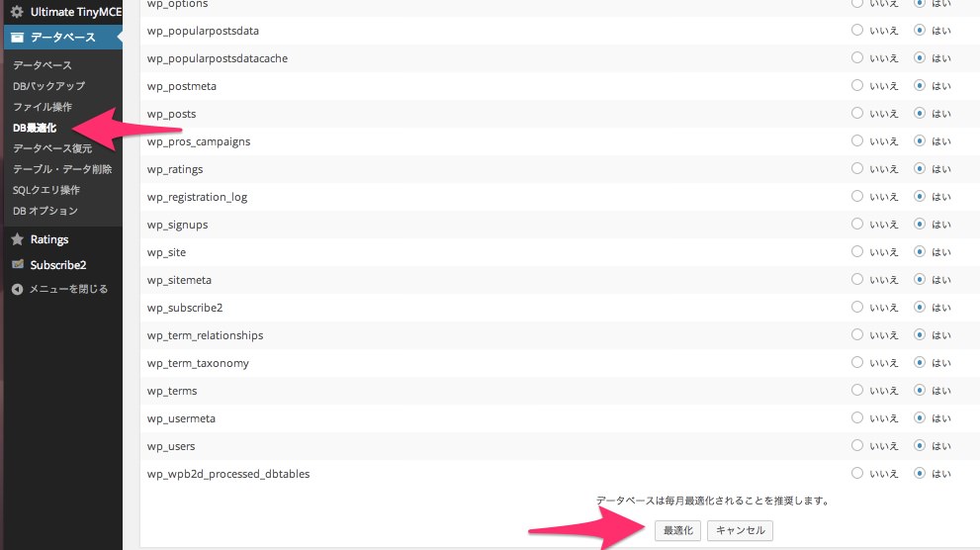
Task: Choose いいえ for wp_term_relationships
Action: pyautogui.click(x=856, y=335)
